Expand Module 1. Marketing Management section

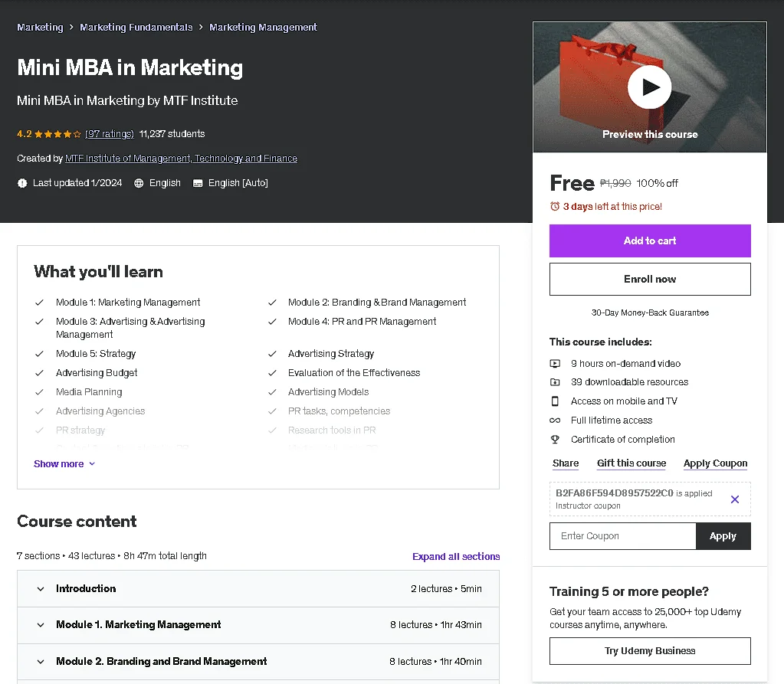(258, 625)
